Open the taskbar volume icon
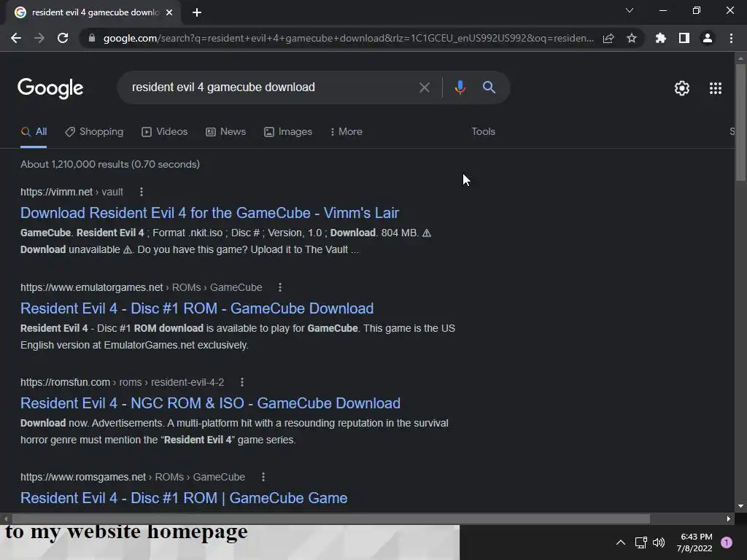 coord(659,542)
